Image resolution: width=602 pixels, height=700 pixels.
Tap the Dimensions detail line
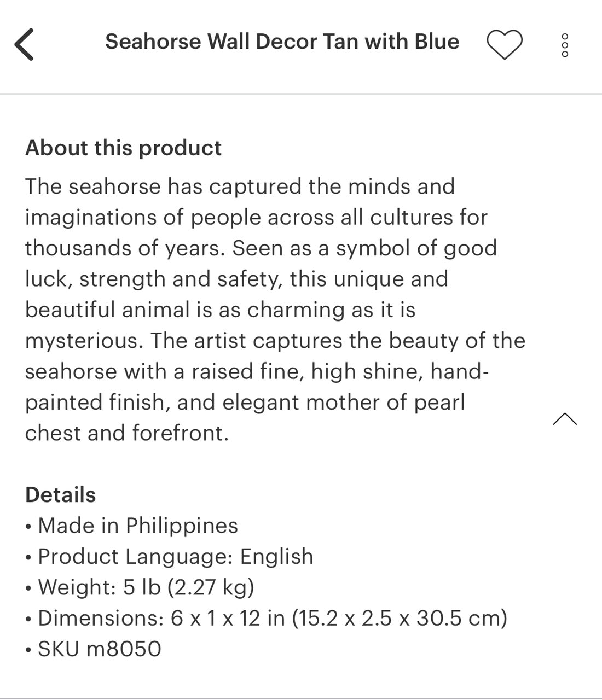272,619
